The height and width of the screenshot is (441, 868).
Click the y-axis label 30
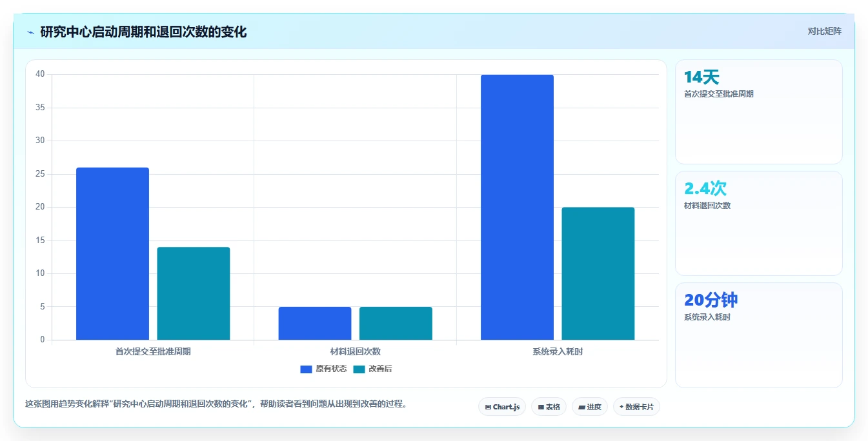coord(40,141)
